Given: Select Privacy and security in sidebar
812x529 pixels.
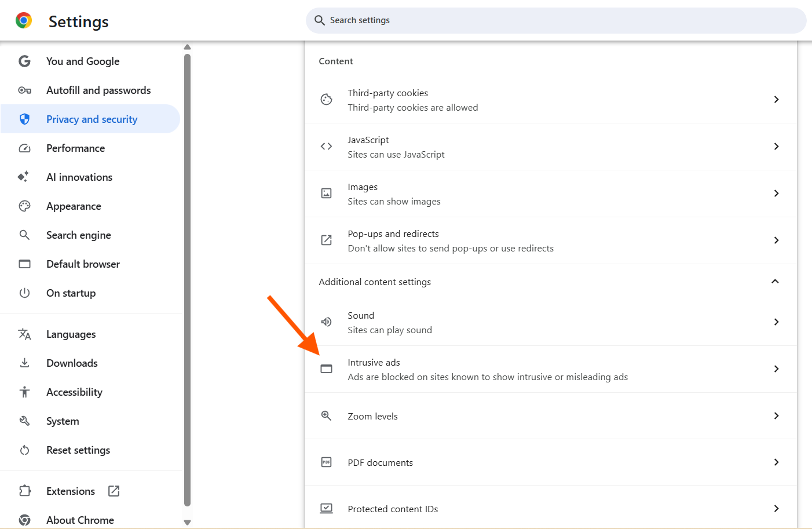Looking at the screenshot, I should (x=90, y=119).
